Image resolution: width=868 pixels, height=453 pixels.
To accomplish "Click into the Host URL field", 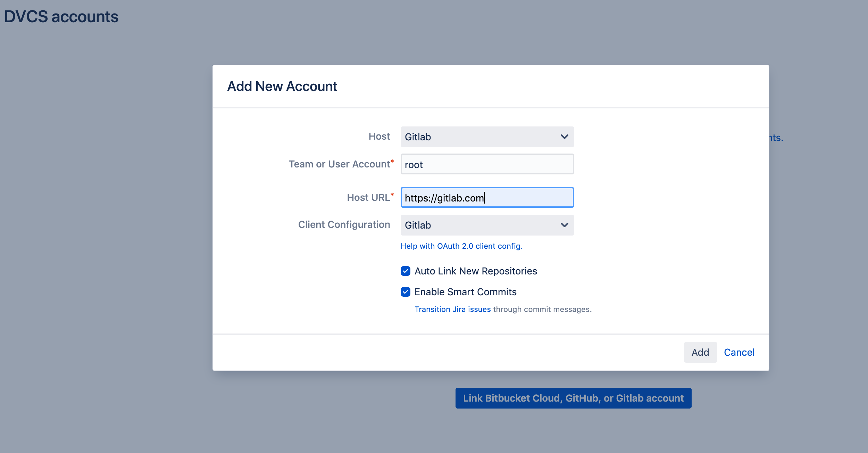I will tap(487, 198).
